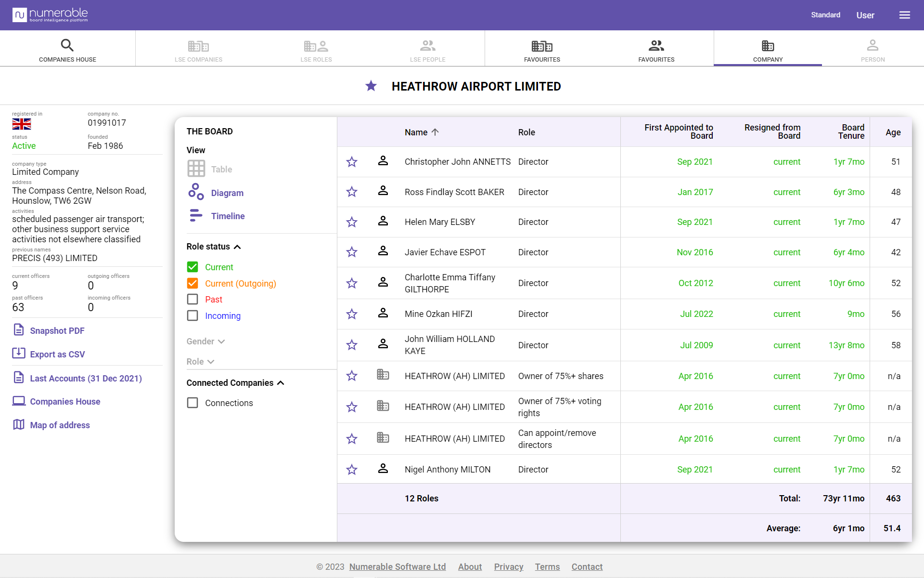This screenshot has width=924, height=578.
Task: Sort by Board Tenure column header
Action: [851, 131]
